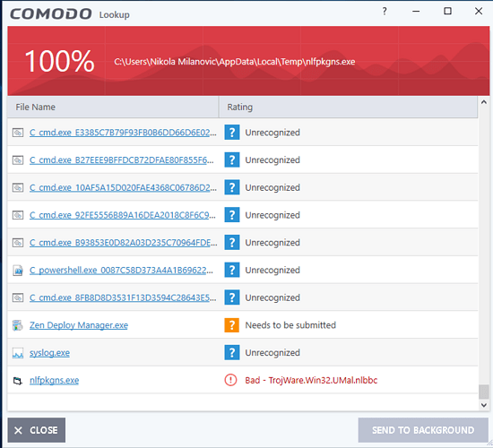Click the red Bad warning icon for nlfpkgns.exe
The width and height of the screenshot is (493, 448).
point(230,380)
